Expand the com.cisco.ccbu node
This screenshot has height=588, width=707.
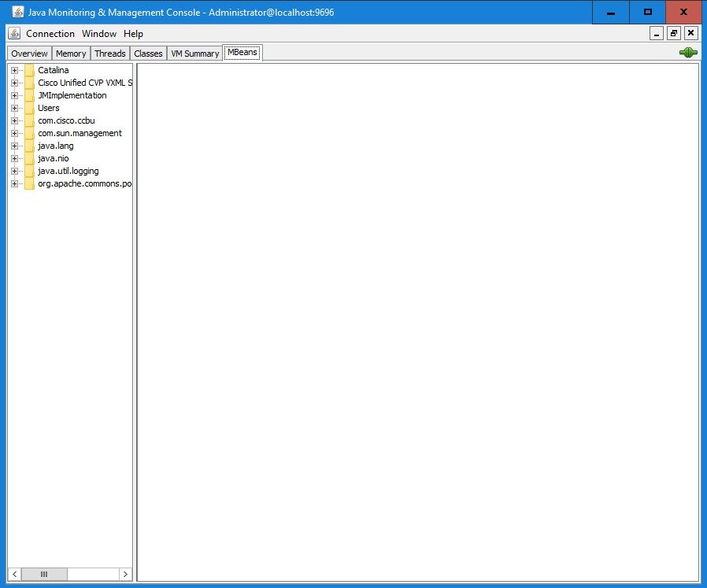(14, 121)
